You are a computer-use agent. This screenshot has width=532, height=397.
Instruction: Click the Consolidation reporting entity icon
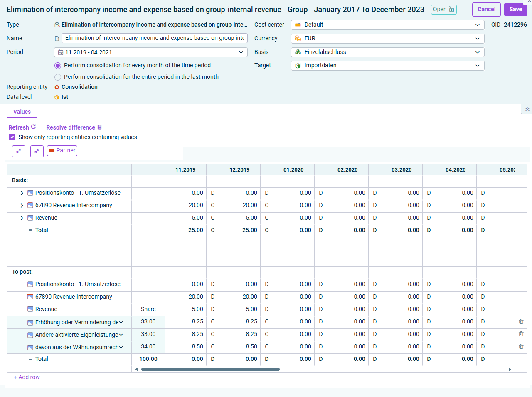click(57, 87)
